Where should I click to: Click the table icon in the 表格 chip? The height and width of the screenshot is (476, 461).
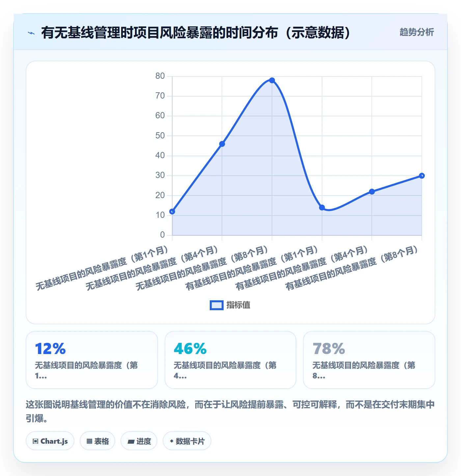click(x=89, y=441)
